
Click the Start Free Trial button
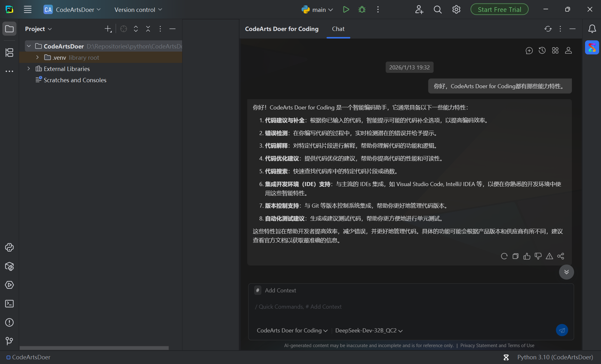[x=499, y=9]
